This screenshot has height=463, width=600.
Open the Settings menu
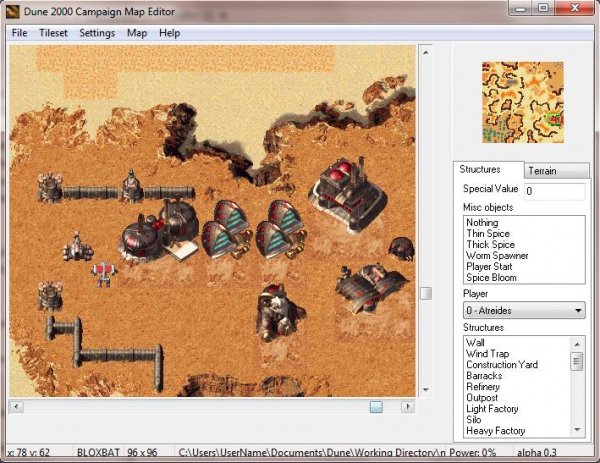point(97,33)
